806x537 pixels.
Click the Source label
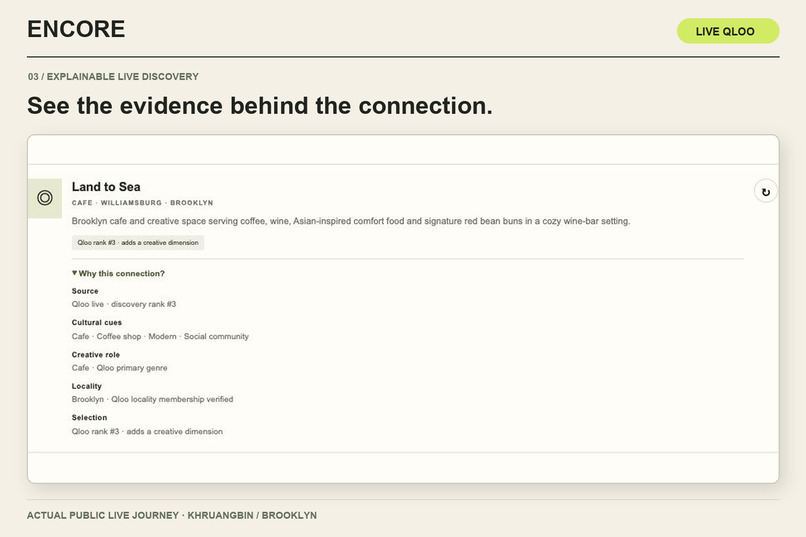[85, 291]
